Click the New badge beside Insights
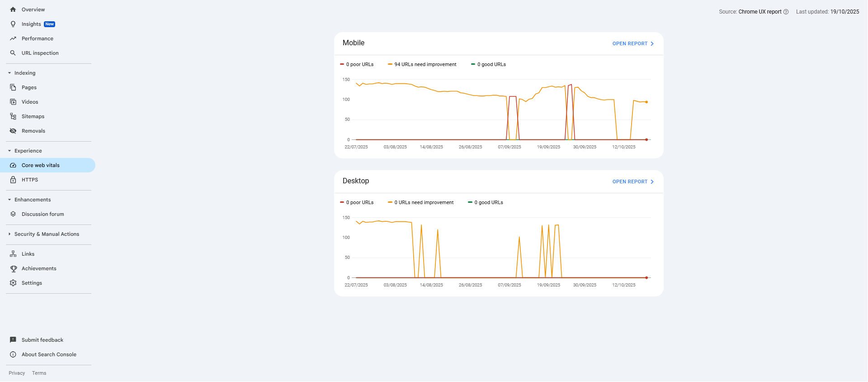This screenshot has height=382, width=868. click(50, 24)
